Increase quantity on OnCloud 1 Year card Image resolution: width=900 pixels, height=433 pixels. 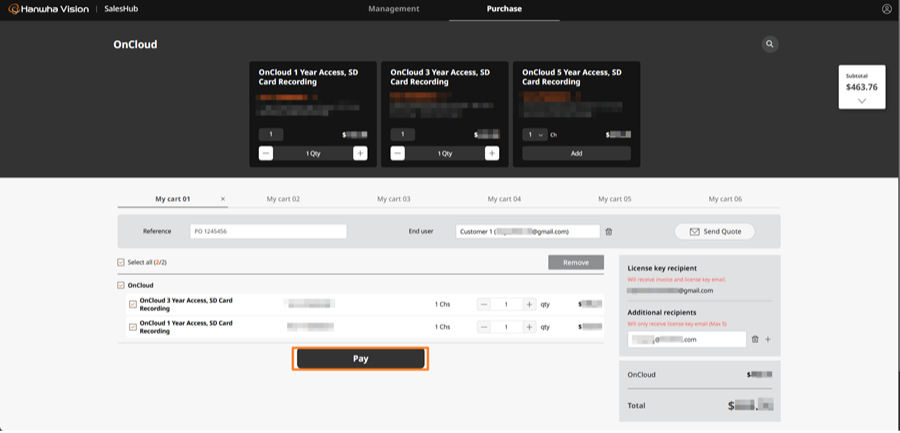(360, 153)
